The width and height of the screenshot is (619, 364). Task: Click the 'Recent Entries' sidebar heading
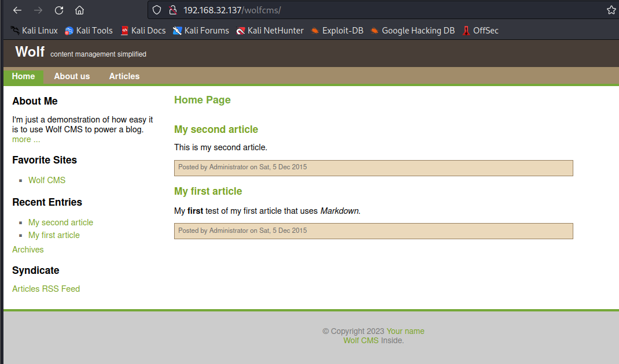click(47, 202)
